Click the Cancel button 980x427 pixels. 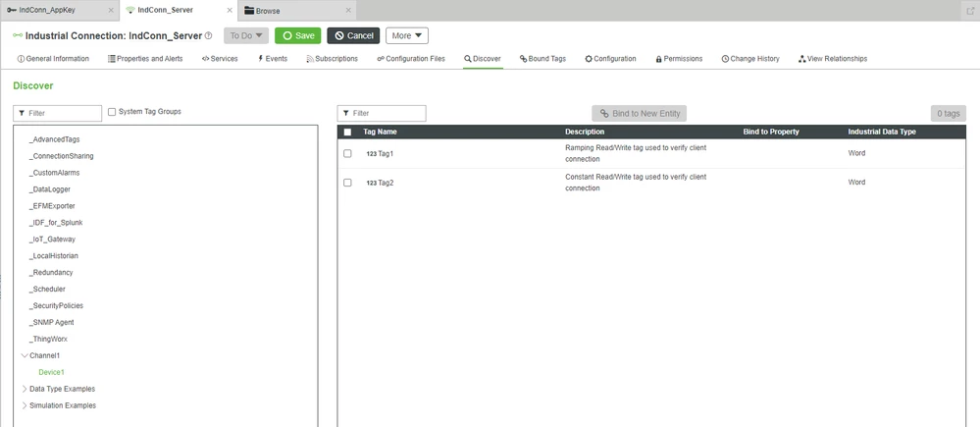click(354, 35)
